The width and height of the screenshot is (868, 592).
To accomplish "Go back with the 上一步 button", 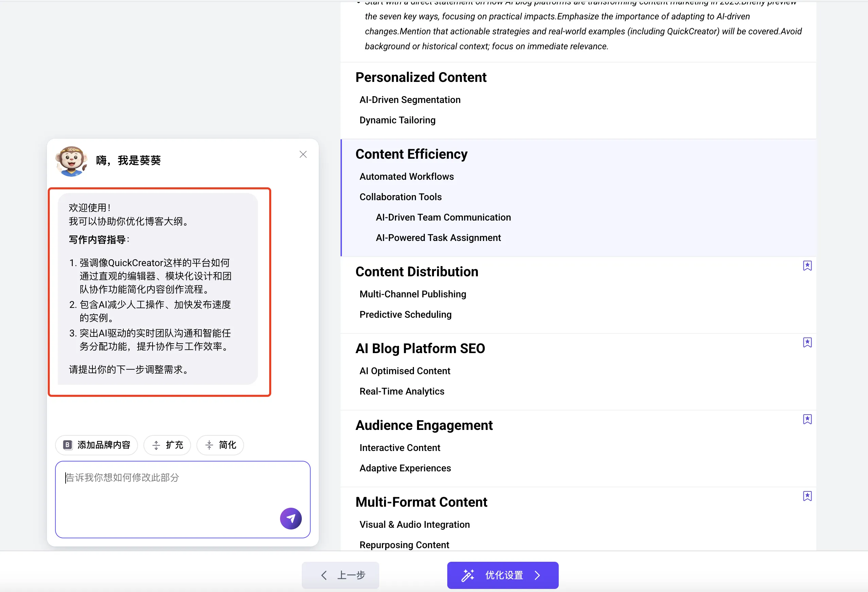I will [x=340, y=575].
